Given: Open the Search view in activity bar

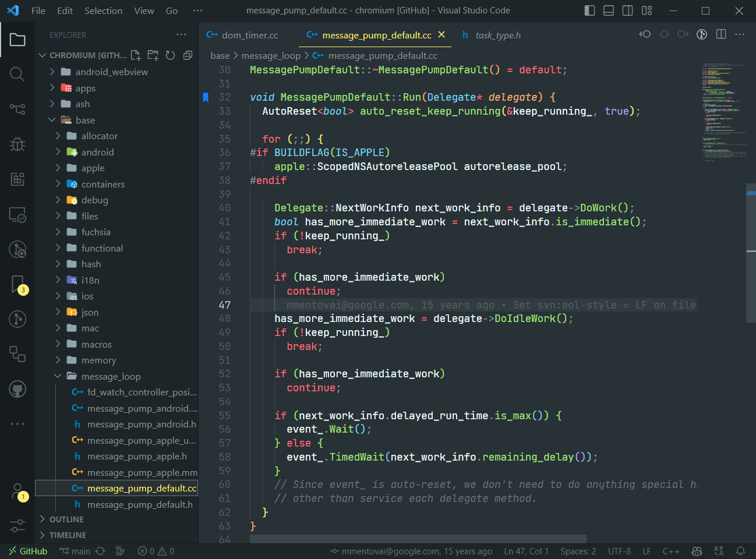Looking at the screenshot, I should tap(17, 74).
